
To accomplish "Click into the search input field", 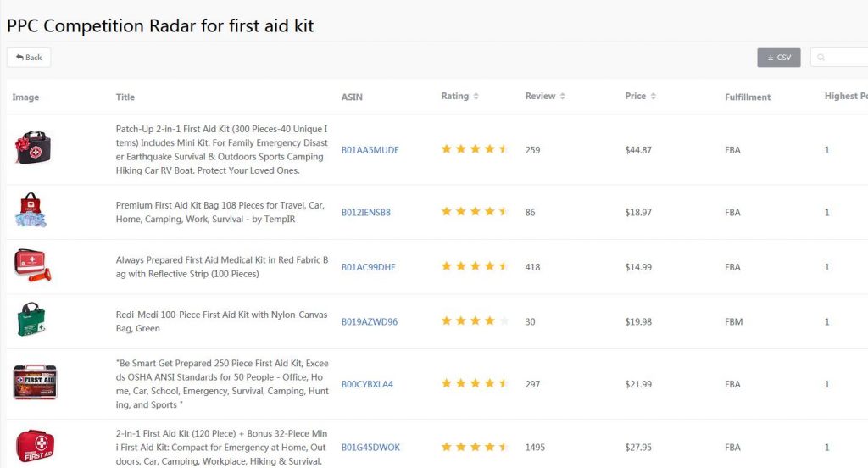I will (x=844, y=58).
